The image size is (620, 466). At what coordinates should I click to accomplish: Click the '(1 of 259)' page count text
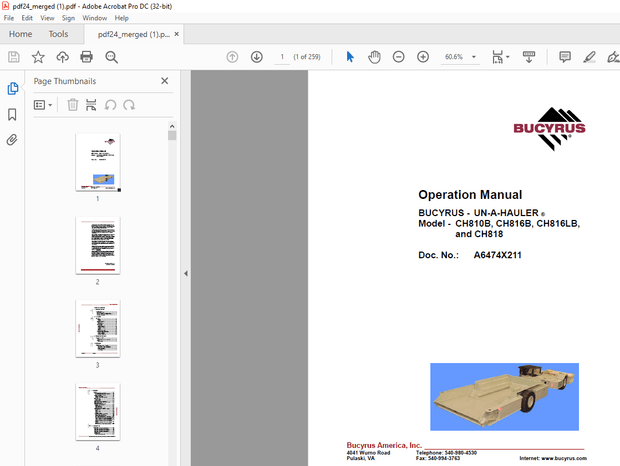point(307,57)
